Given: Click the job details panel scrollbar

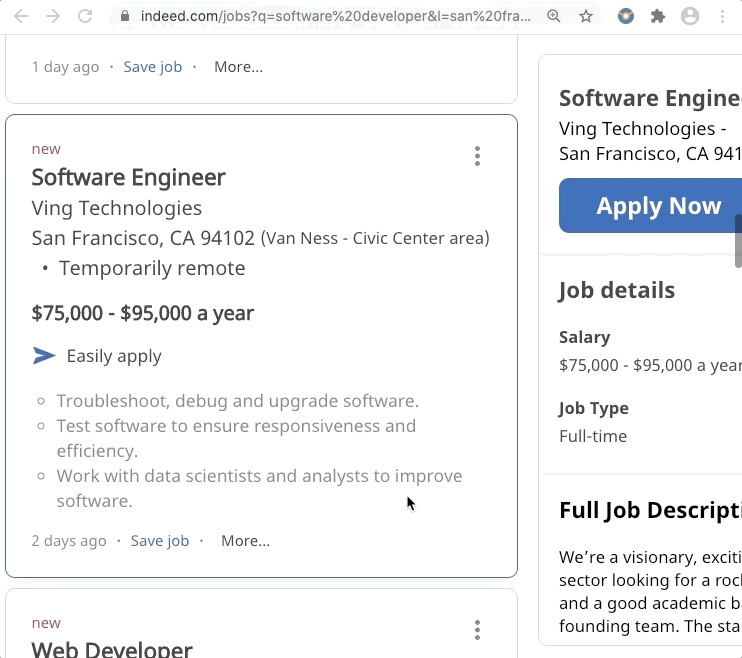Looking at the screenshot, I should pyautogui.click(x=738, y=241).
